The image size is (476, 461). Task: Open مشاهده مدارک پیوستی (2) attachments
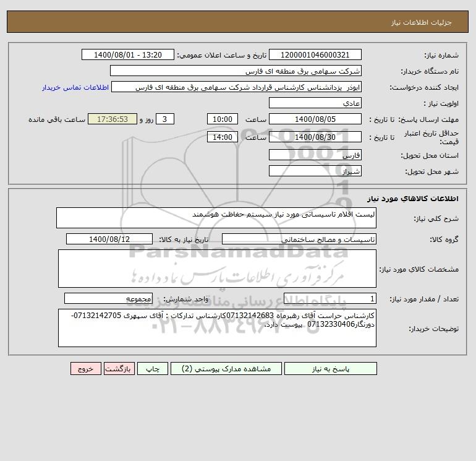tap(226, 369)
